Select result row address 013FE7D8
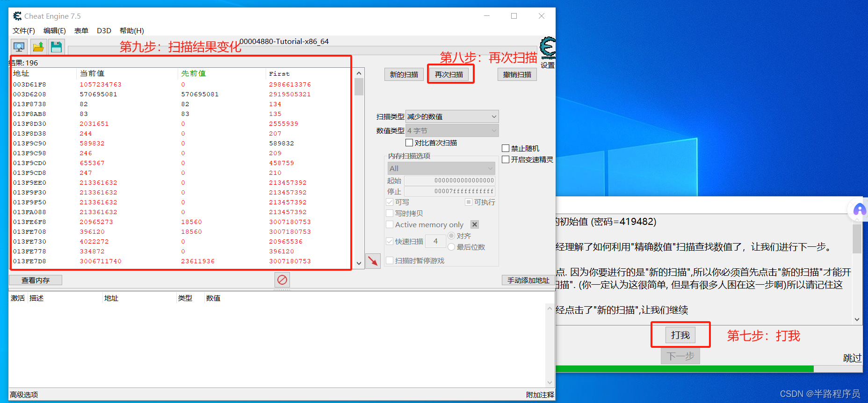 point(181,261)
